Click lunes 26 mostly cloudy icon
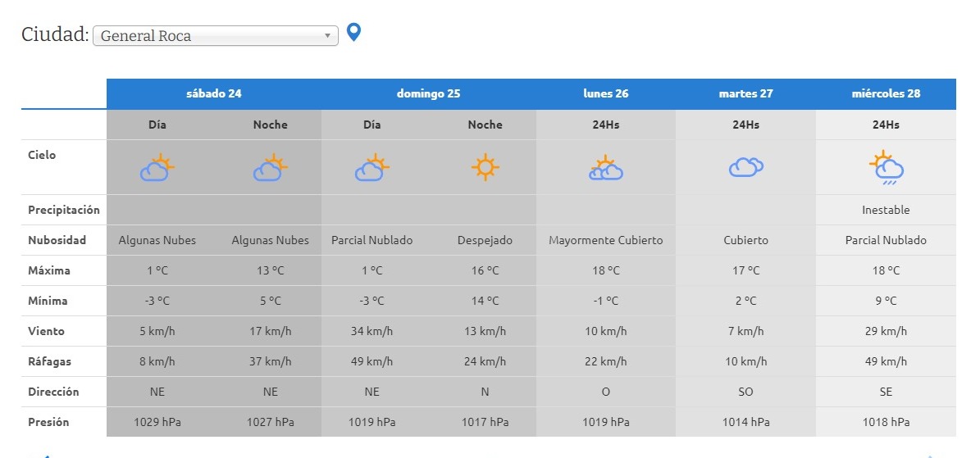This screenshot has height=458, width=980. coord(606,168)
